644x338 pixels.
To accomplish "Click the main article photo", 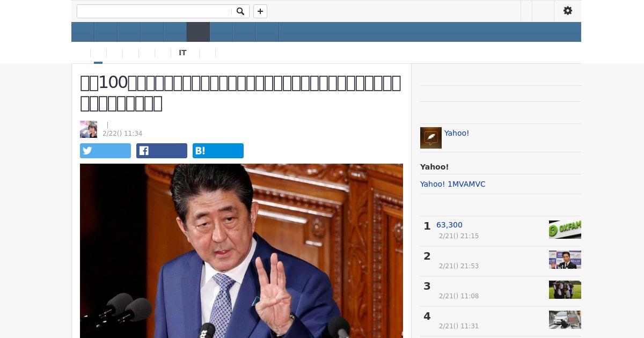I will (x=241, y=251).
